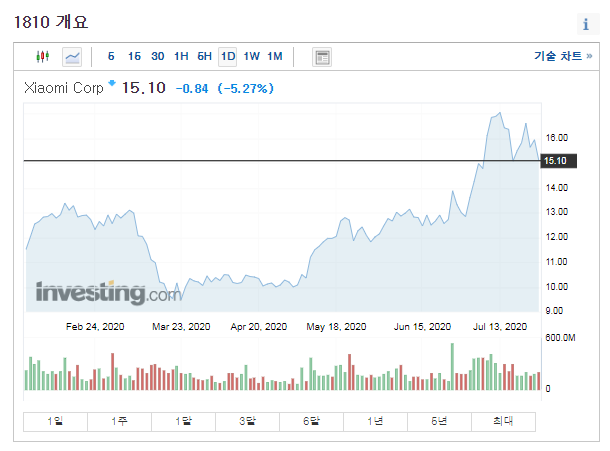Click the Feb 24, 2020 axis date
This screenshot has height=451, width=610.
pyautogui.click(x=95, y=326)
